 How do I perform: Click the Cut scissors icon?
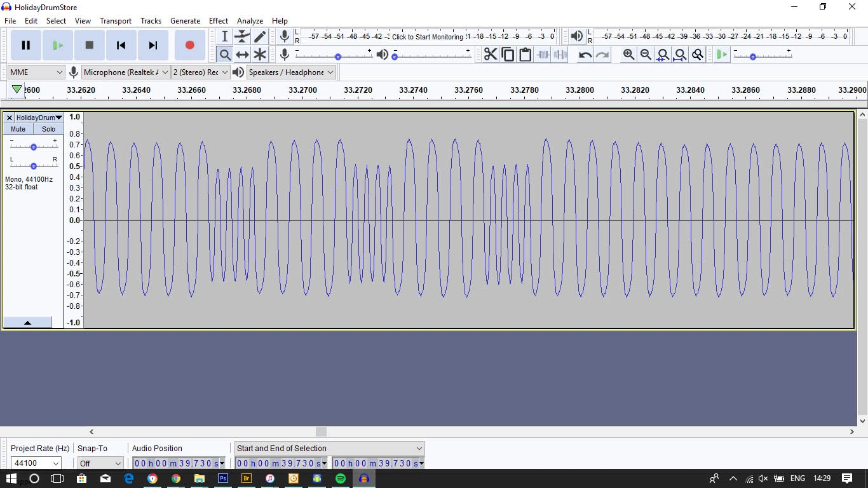pyautogui.click(x=490, y=55)
